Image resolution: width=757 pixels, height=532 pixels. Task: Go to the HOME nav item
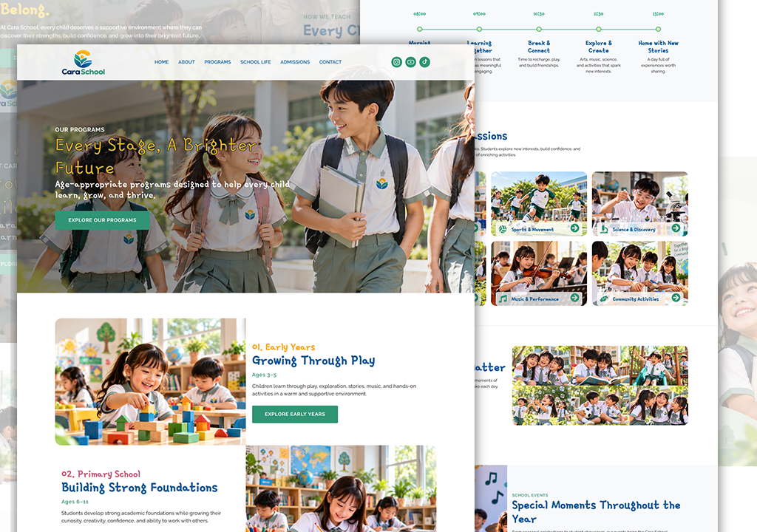coord(162,62)
